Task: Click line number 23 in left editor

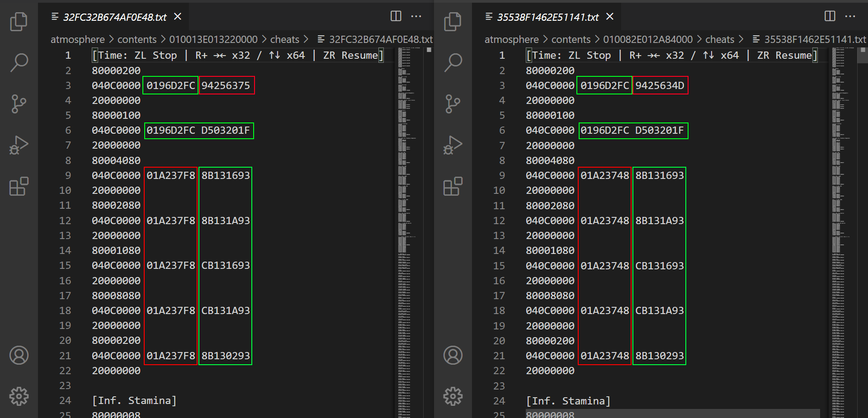Action: coord(65,385)
